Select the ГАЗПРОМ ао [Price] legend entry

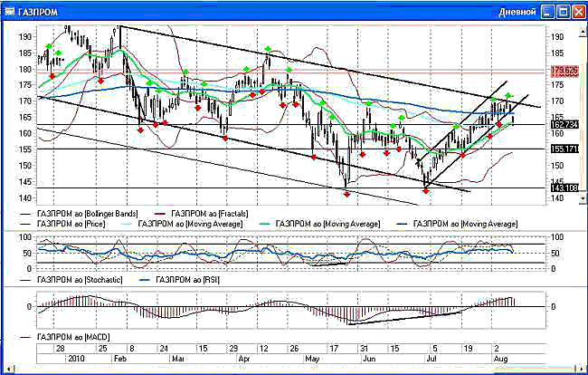pos(71,224)
